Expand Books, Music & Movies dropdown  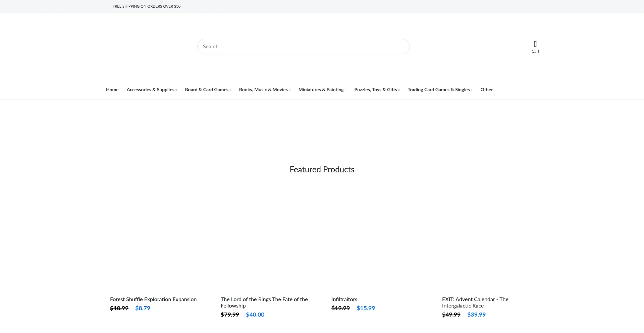[x=264, y=90]
